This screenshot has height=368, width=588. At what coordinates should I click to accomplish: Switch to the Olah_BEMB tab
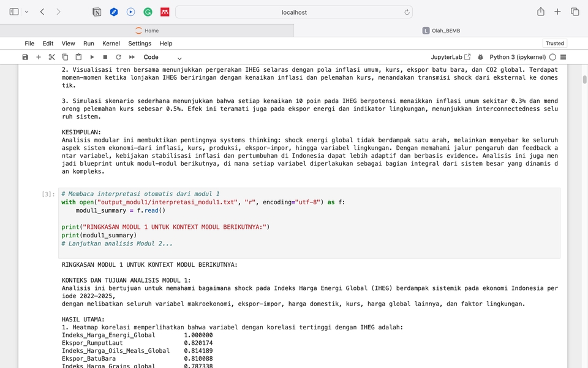coord(440,31)
